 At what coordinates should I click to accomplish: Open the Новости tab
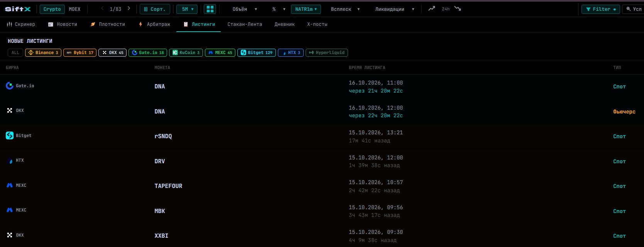click(x=63, y=24)
